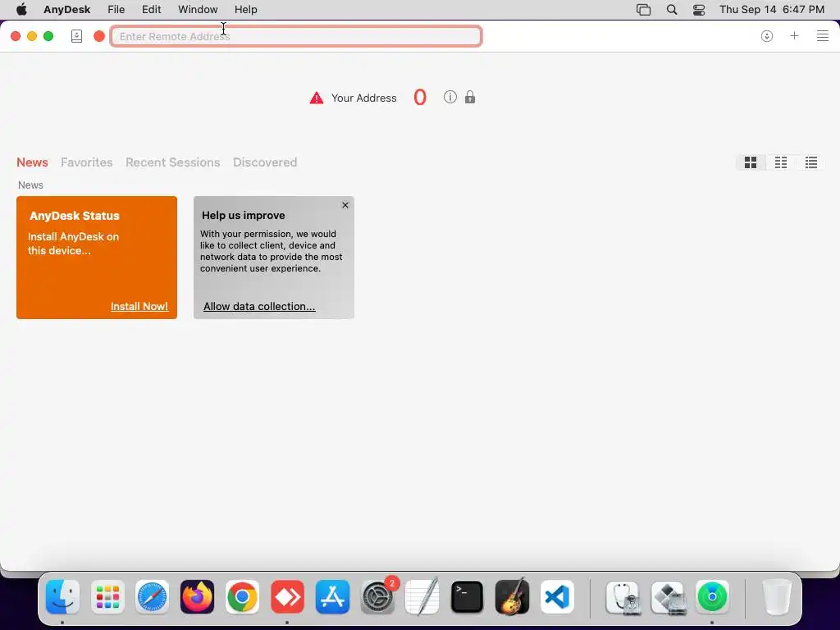Open the File menu
The width and height of the screenshot is (840, 630).
(x=116, y=10)
